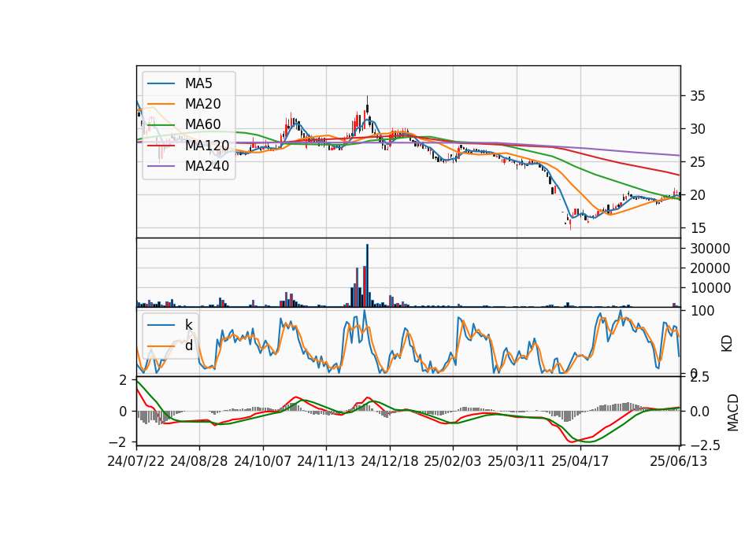Click the volume axis value 20000

pyautogui.click(x=710, y=268)
